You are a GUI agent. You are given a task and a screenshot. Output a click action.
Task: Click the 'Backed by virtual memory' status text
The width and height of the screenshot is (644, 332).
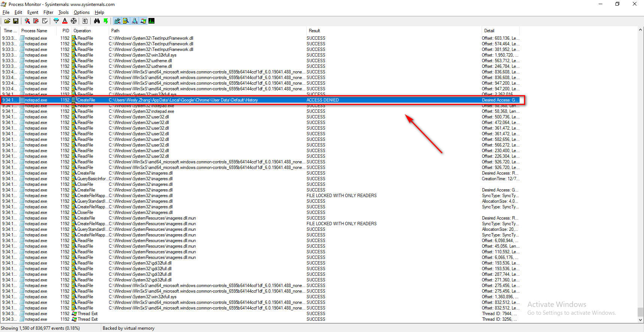pyautogui.click(x=129, y=328)
